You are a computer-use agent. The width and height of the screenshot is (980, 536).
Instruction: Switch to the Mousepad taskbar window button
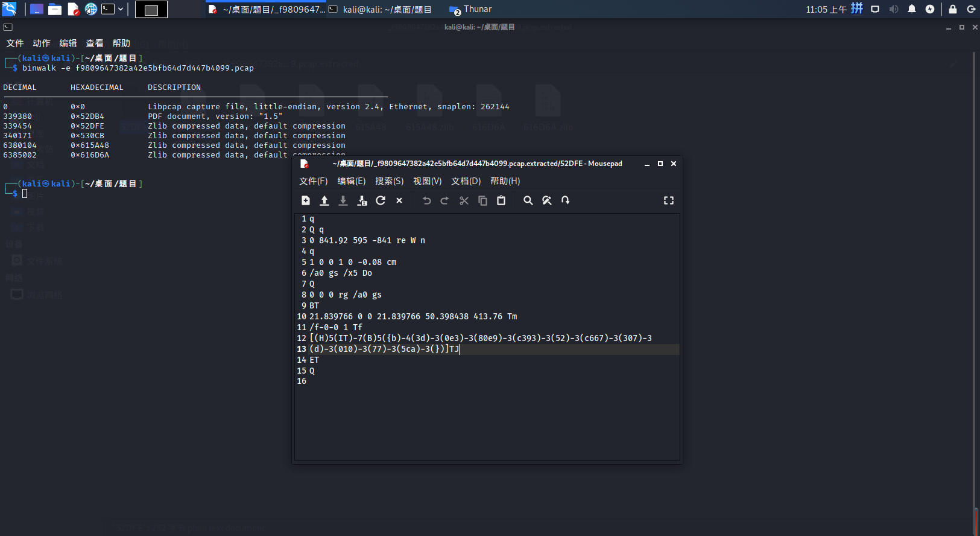click(x=266, y=9)
